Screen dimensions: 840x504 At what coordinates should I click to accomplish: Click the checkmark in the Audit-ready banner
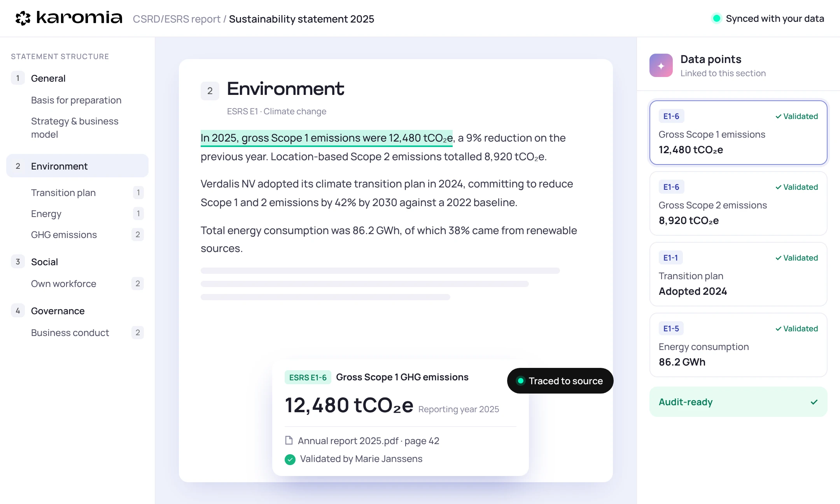814,402
